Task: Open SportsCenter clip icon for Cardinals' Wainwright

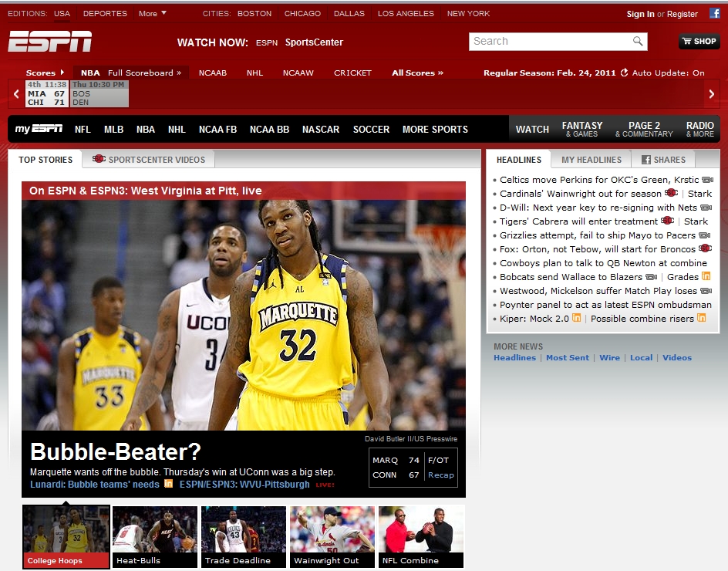Action: 672,193
